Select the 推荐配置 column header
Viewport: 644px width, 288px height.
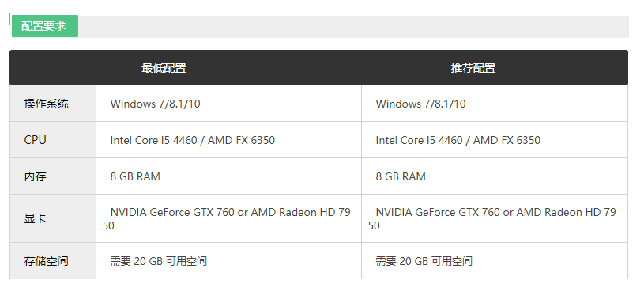coord(473,68)
